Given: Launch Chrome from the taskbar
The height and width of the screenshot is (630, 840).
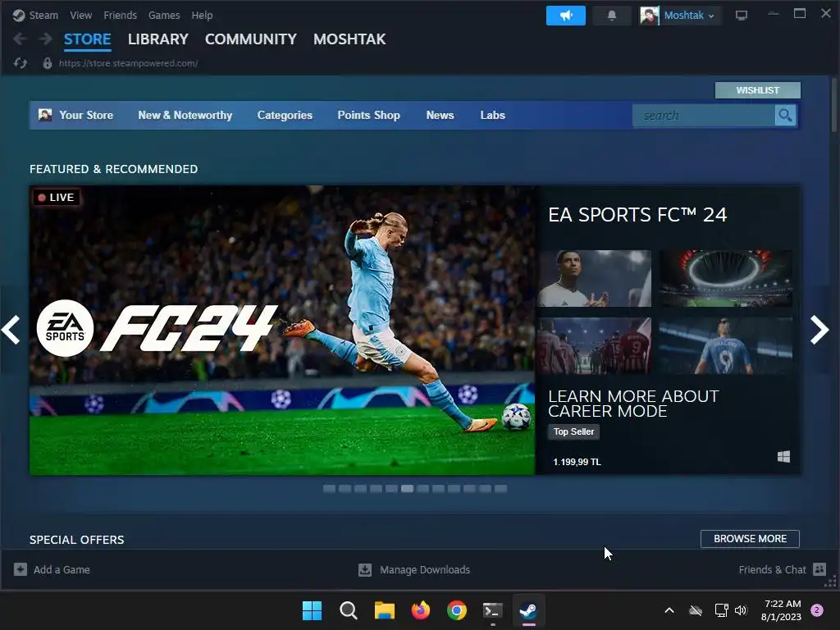Looking at the screenshot, I should pos(456,610).
